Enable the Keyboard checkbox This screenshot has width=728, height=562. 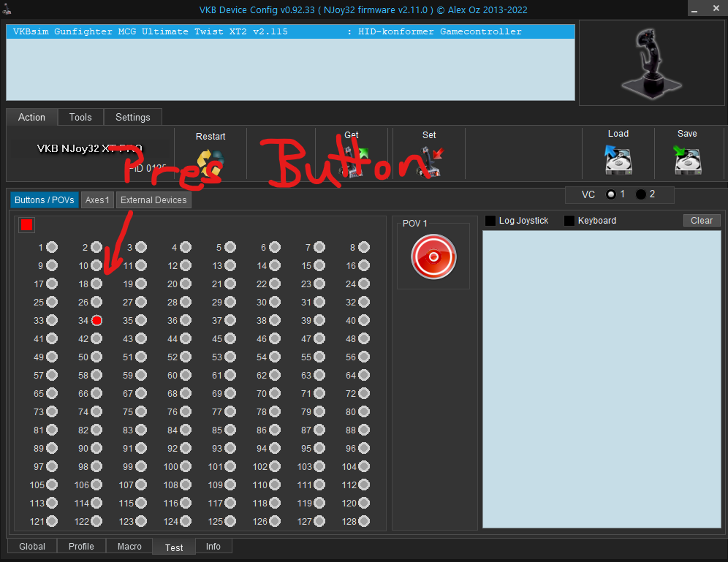[569, 221]
